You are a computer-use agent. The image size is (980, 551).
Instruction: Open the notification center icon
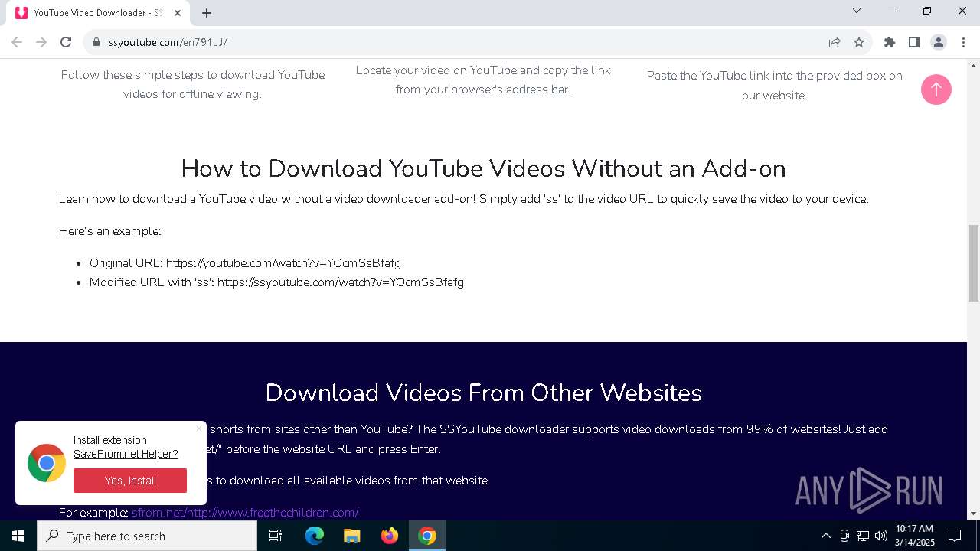pos(955,536)
